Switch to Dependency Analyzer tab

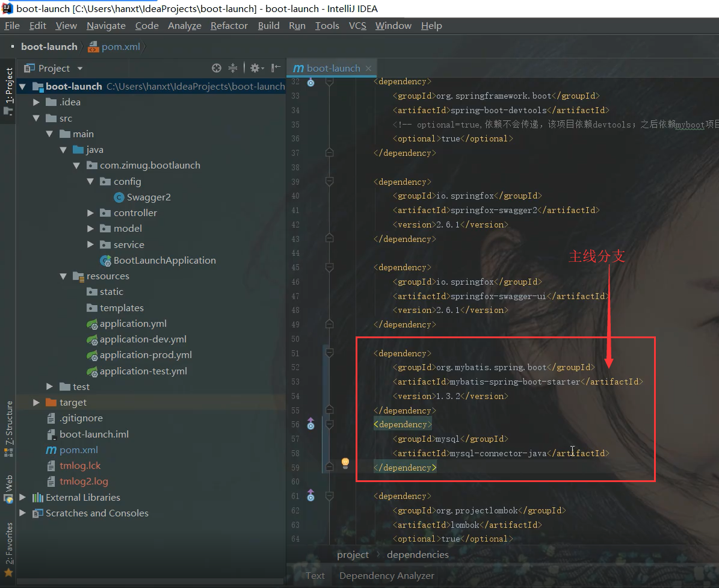(386, 575)
